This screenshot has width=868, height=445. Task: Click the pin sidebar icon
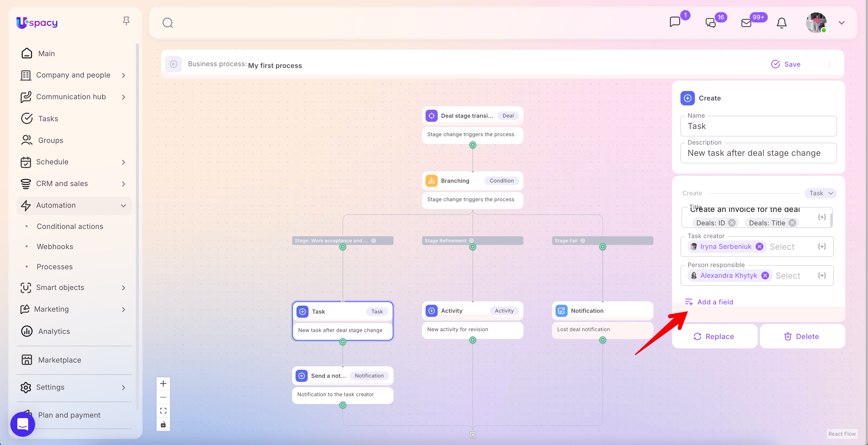point(126,21)
